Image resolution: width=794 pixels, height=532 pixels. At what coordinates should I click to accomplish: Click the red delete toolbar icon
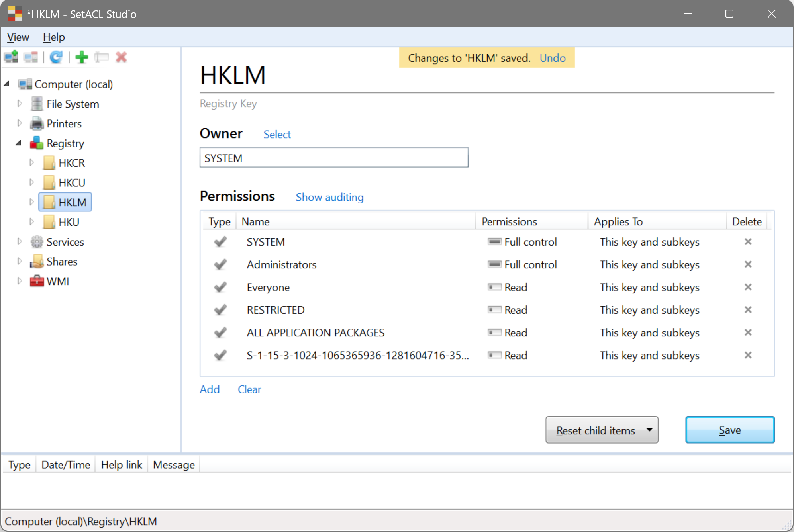122,57
